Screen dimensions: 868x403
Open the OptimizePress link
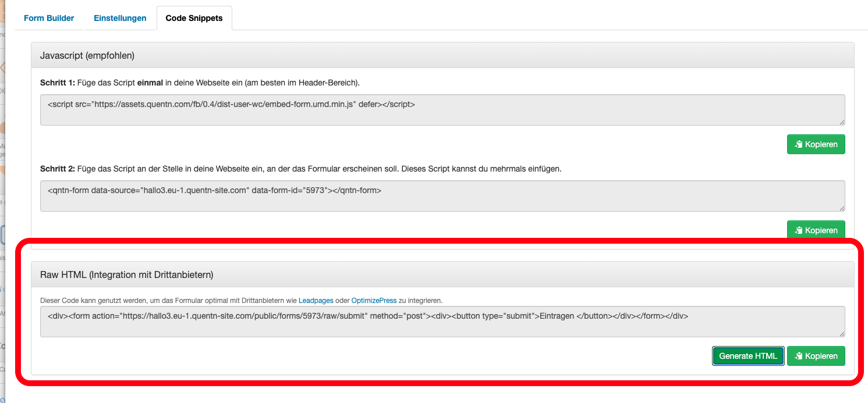374,301
